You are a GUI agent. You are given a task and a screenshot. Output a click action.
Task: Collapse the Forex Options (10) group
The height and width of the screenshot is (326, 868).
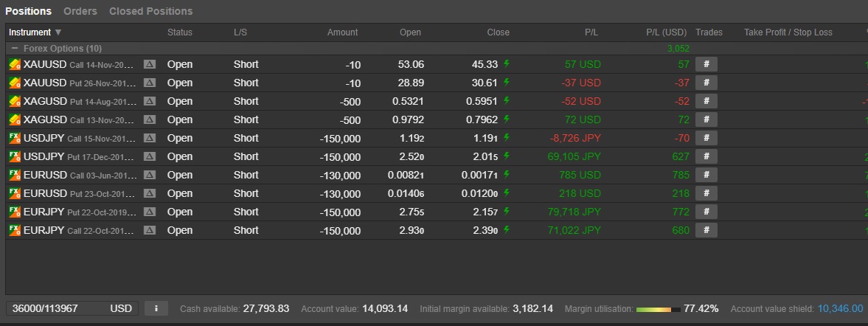coord(15,49)
